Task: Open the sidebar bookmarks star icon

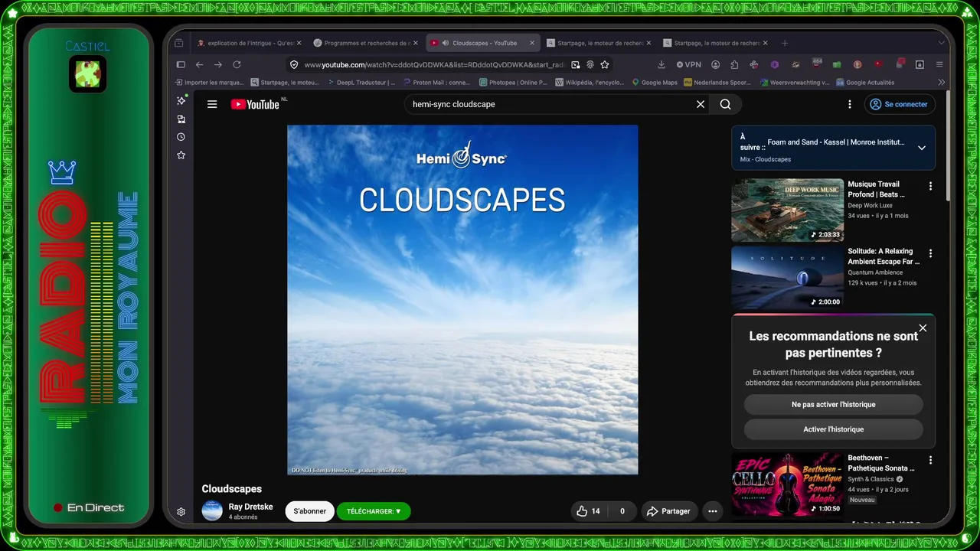Action: 181,155
